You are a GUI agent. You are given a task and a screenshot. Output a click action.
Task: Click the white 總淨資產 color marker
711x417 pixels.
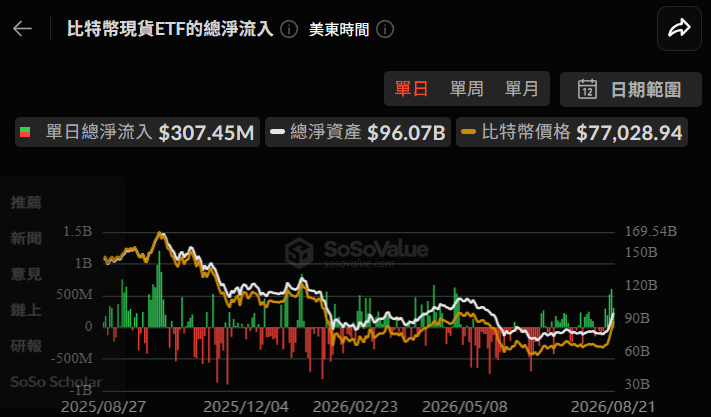(x=278, y=132)
